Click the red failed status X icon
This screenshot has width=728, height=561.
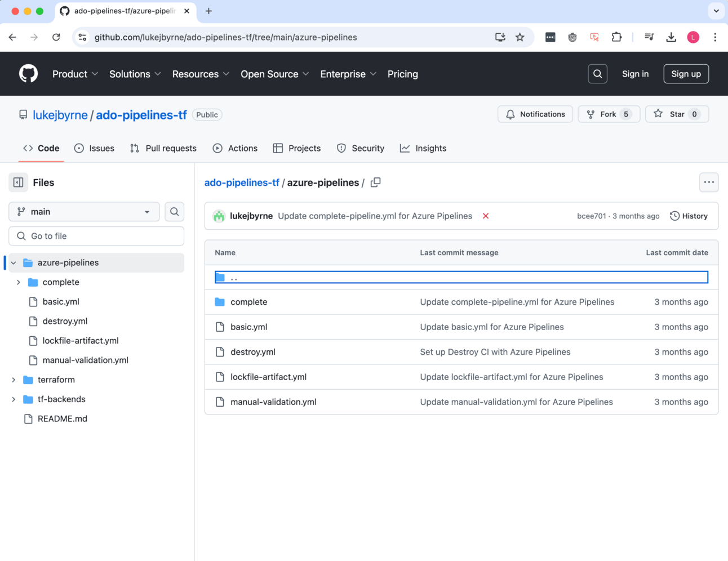tap(485, 216)
